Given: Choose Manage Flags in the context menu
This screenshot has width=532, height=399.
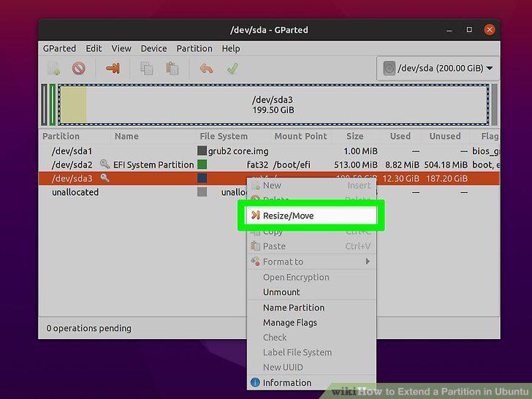Looking at the screenshot, I should [x=311, y=322].
